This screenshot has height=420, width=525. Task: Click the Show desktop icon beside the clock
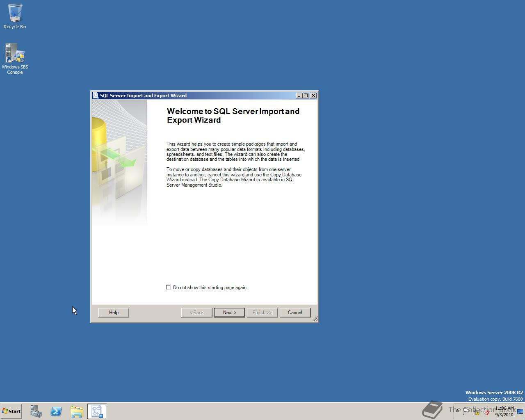pos(520,411)
